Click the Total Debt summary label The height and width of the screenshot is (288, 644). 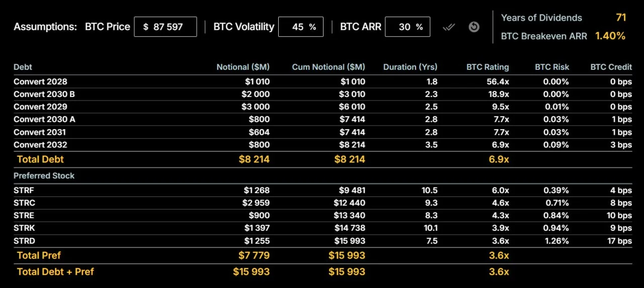coord(40,159)
